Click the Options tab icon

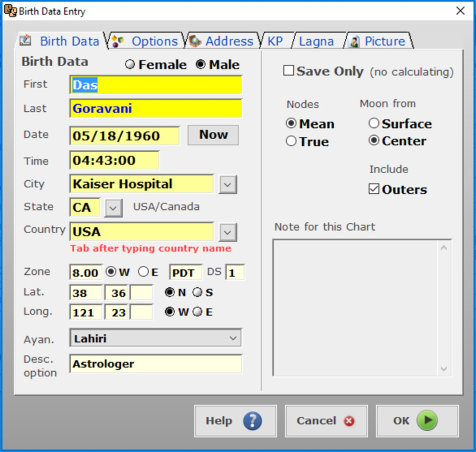click(x=118, y=41)
